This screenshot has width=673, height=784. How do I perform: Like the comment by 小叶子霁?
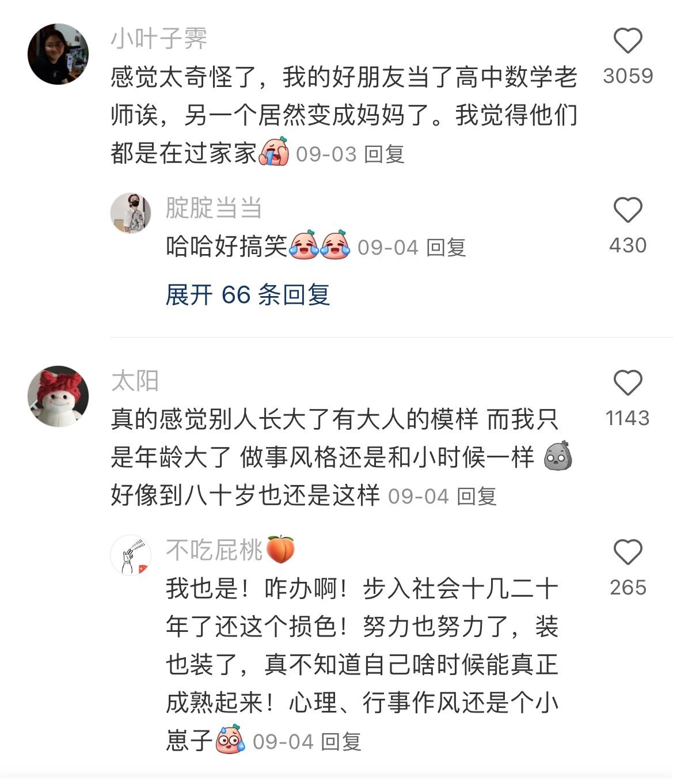[x=628, y=41]
